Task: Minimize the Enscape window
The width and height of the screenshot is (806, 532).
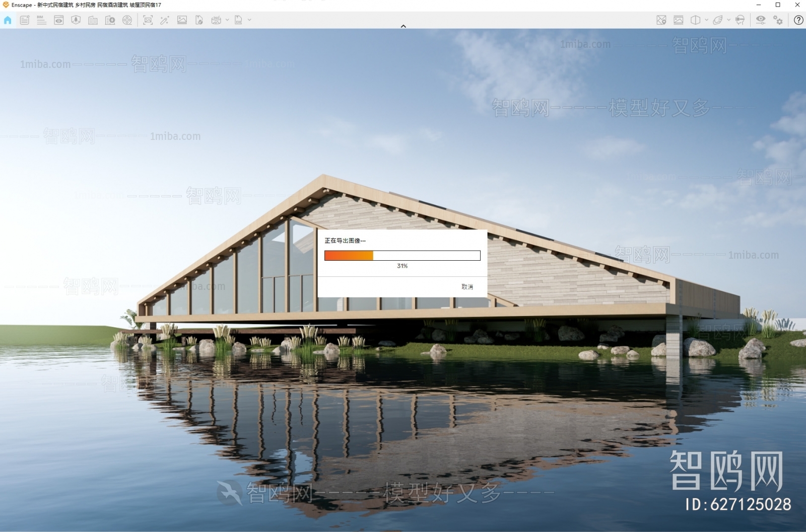Action: click(759, 5)
